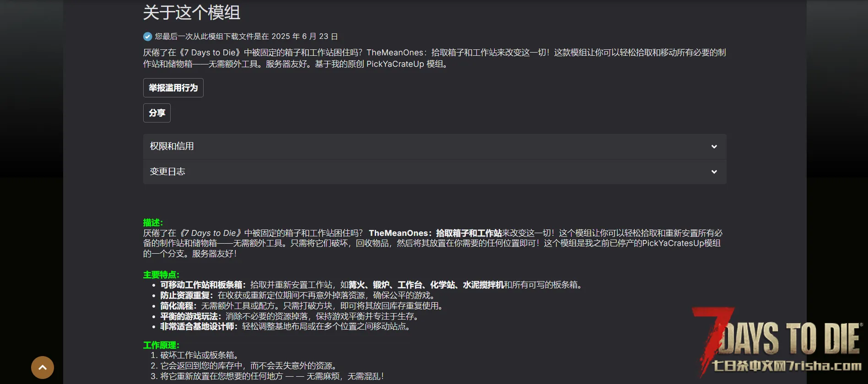Click the 分享 button

click(157, 113)
